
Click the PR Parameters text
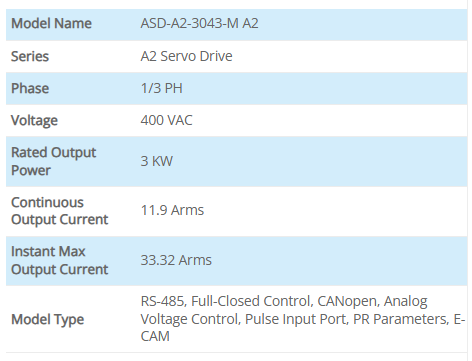pyautogui.click(x=402, y=319)
